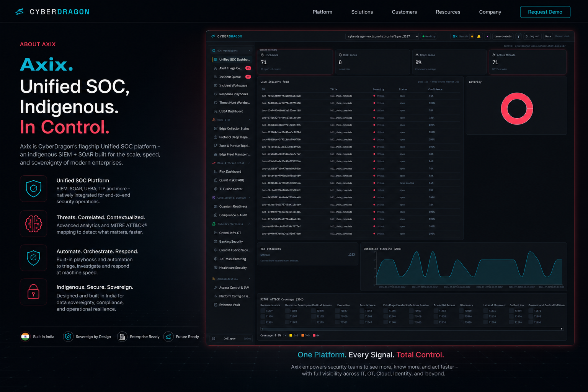Click the Severity donut chart
Image resolution: width=588 pixels, height=392 pixels.
[517, 109]
